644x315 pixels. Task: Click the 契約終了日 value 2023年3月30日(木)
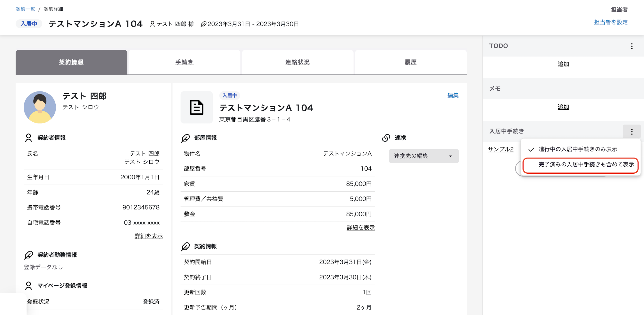coord(345,277)
